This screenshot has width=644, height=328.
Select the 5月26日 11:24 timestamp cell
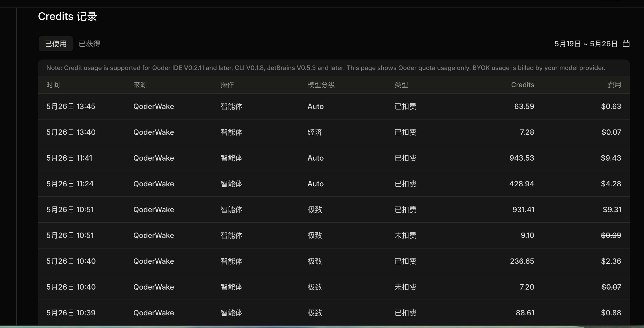70,184
